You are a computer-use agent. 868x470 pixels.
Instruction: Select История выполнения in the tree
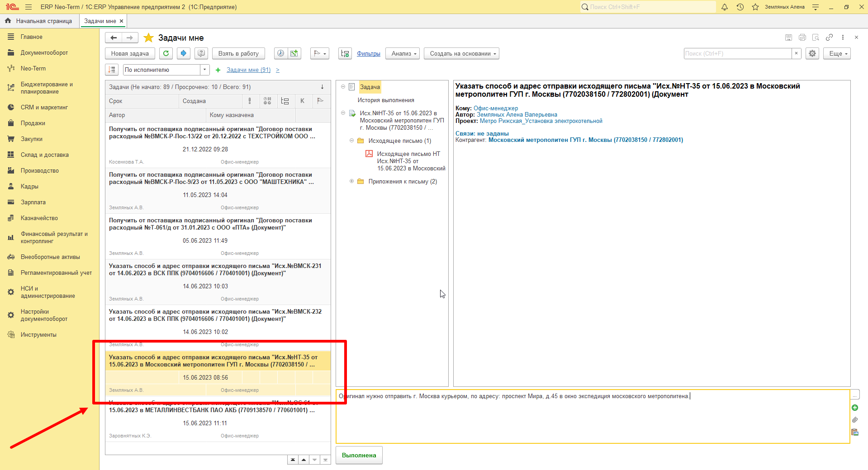(386, 100)
